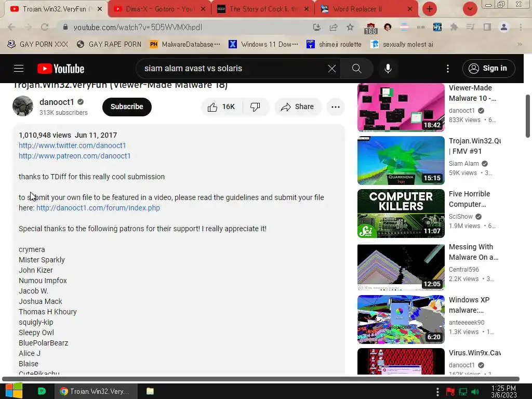Switch to the Dima-X Gotoro tab
532x399 pixels.
pos(159,9)
